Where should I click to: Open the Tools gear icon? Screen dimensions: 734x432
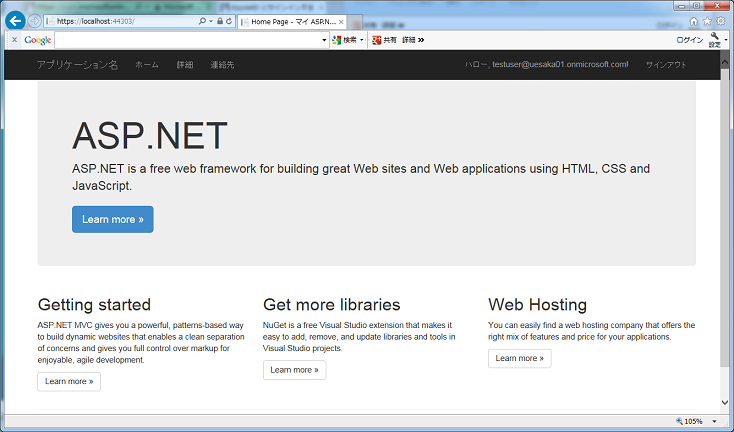pyautogui.click(x=721, y=21)
